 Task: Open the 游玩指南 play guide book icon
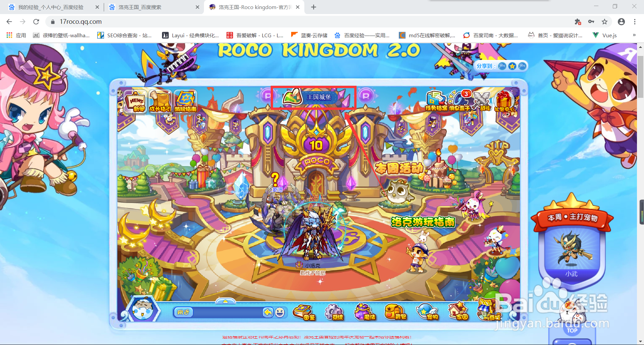click(185, 101)
